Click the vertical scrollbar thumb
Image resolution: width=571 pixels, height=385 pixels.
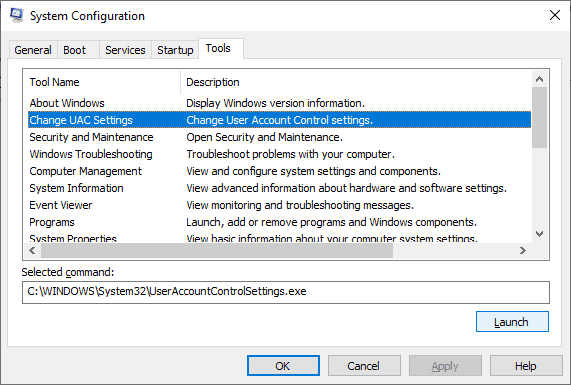tap(539, 117)
